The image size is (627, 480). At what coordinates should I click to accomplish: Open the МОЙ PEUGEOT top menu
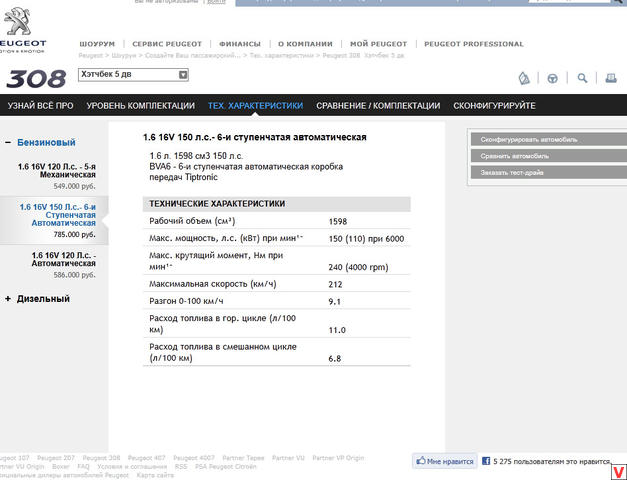pyautogui.click(x=378, y=44)
